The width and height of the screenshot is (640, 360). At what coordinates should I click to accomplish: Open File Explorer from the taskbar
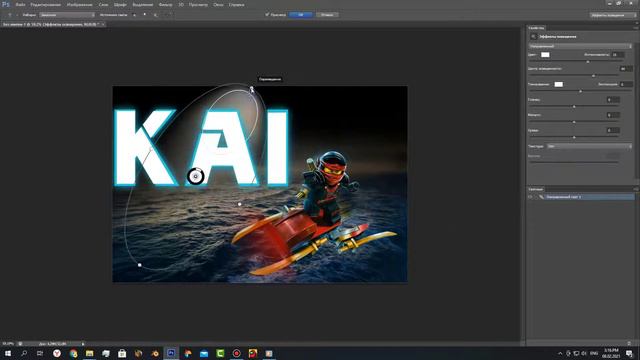coord(89,353)
